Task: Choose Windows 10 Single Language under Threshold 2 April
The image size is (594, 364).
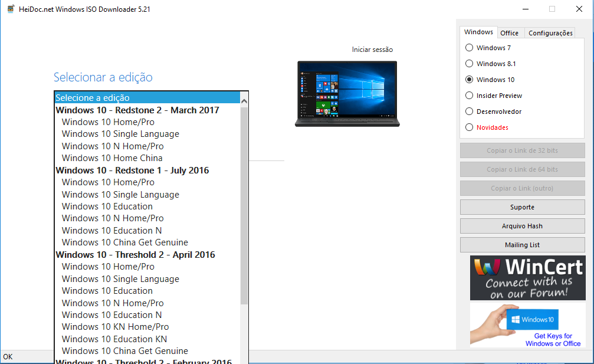Action: (x=147, y=279)
